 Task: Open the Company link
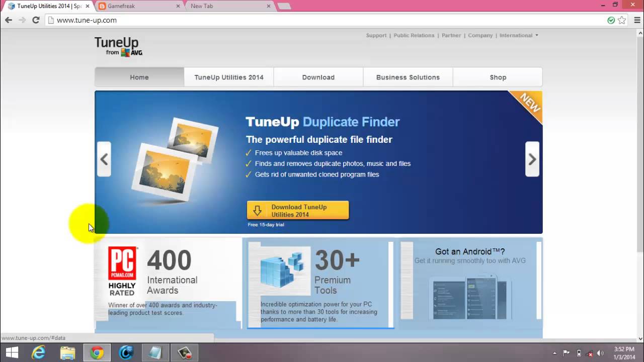pyautogui.click(x=480, y=35)
